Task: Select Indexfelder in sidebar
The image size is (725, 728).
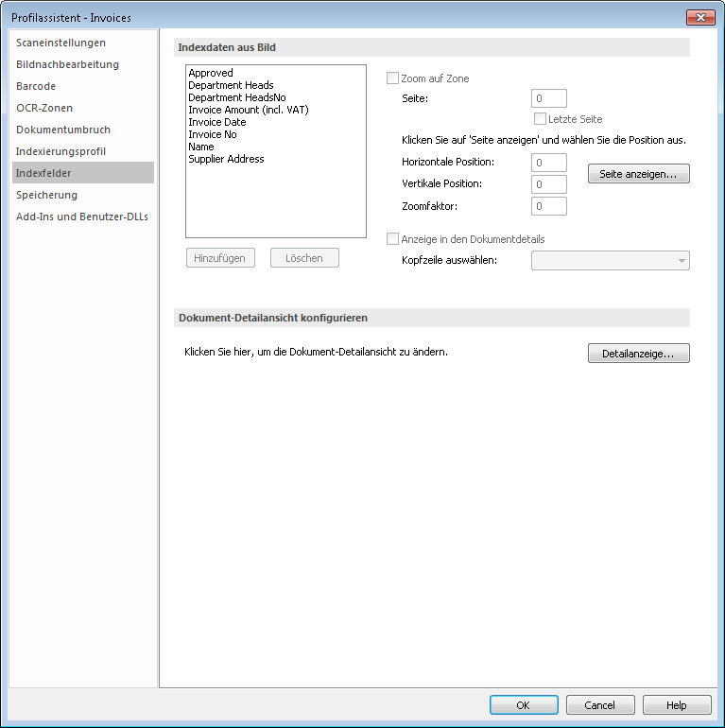Action: (83, 173)
